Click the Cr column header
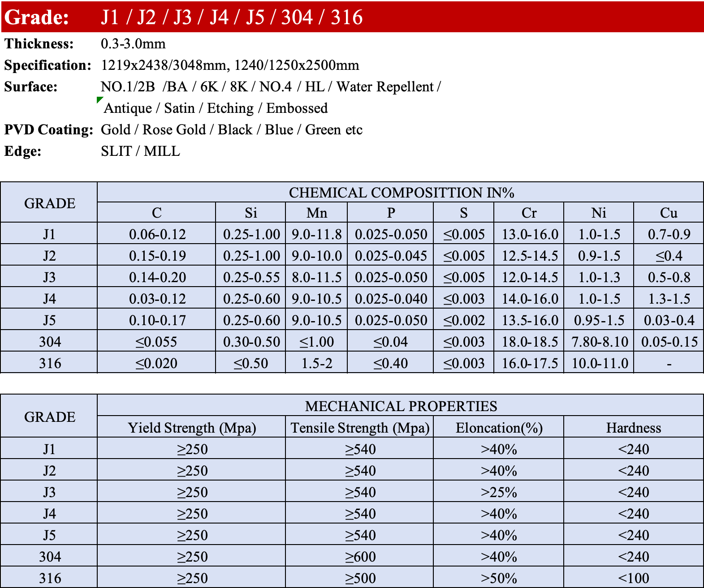Image resolution: width=704 pixels, height=588 pixels. pos(529,213)
